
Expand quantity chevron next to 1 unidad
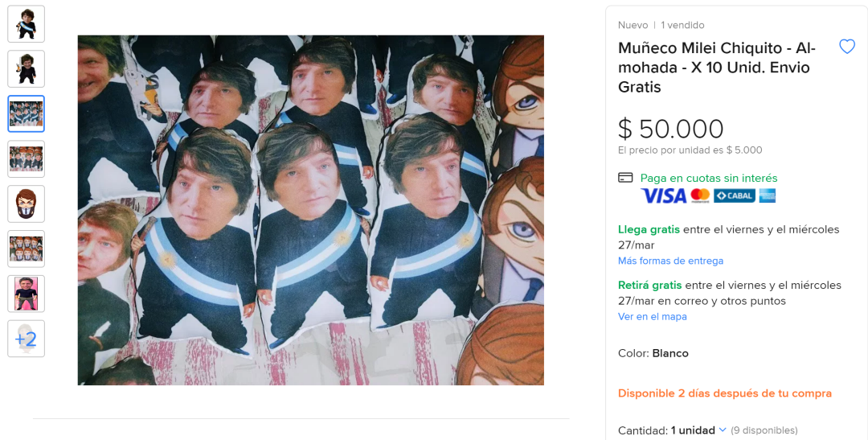[723, 430]
